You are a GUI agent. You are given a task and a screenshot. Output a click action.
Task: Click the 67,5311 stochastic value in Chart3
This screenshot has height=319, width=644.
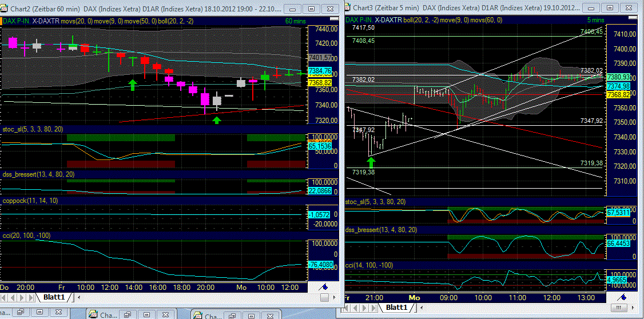(618, 212)
